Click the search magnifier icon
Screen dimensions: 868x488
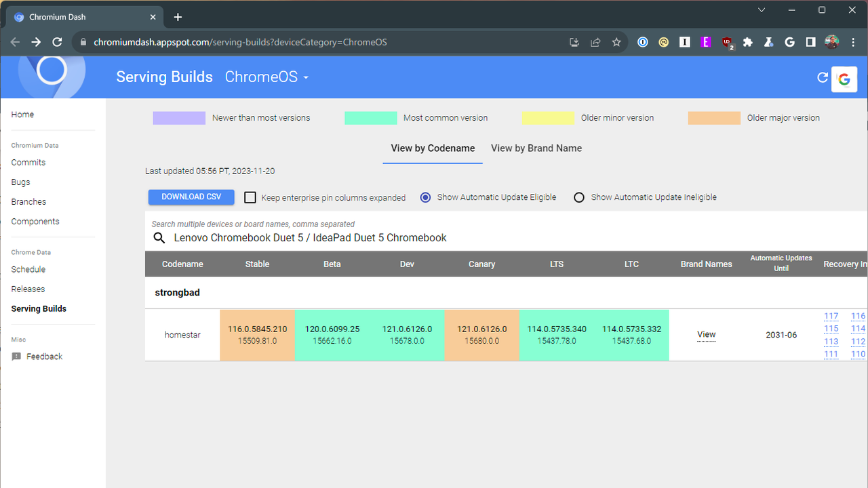point(159,238)
